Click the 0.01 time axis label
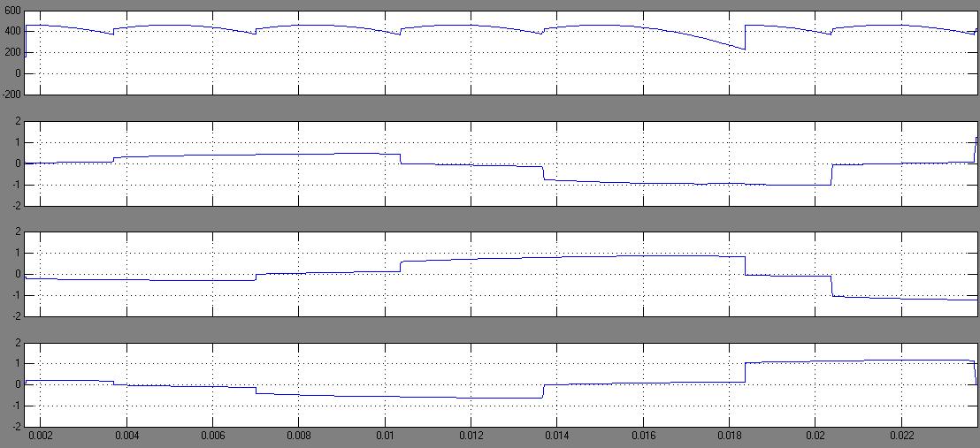 pos(385,435)
